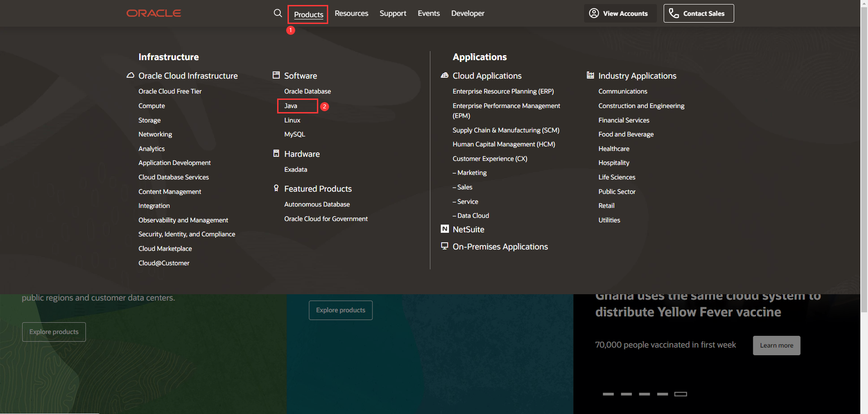This screenshot has height=414, width=868.
Task: Click the window icon beside Software
Action: [276, 75]
